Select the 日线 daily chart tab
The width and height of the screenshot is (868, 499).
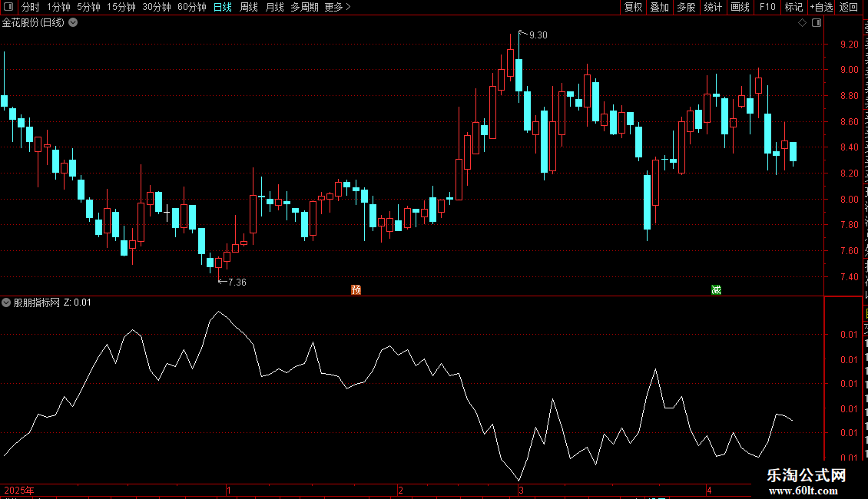[223, 7]
